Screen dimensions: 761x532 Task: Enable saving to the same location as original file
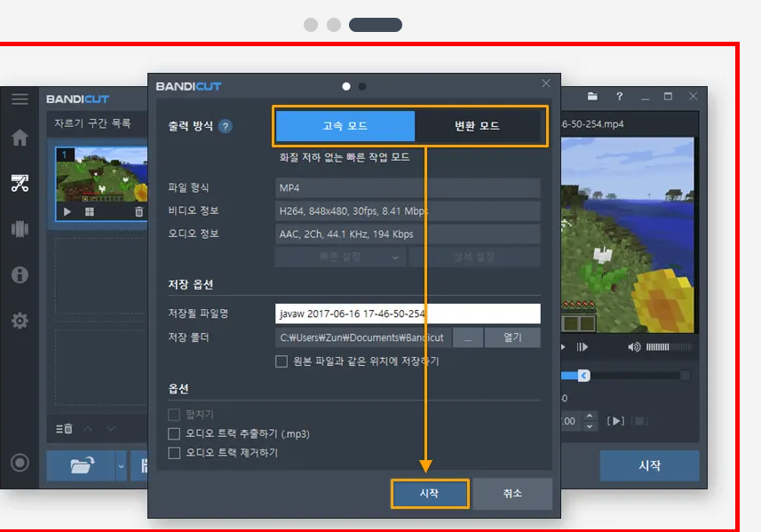pyautogui.click(x=281, y=360)
